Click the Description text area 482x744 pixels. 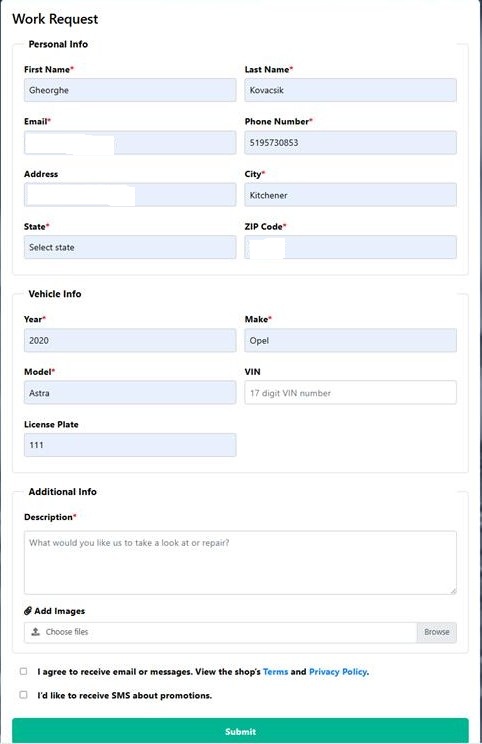click(241, 563)
